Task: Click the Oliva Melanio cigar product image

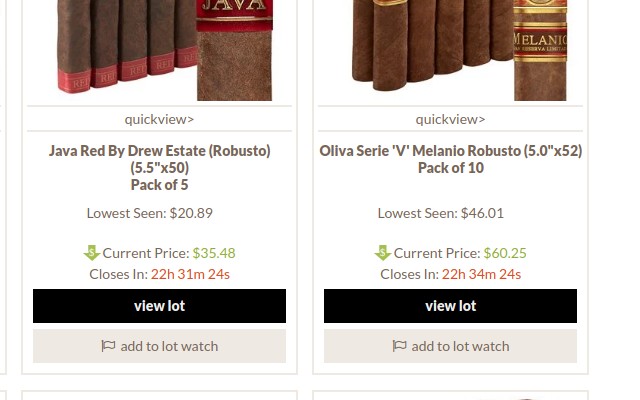Action: click(459, 50)
